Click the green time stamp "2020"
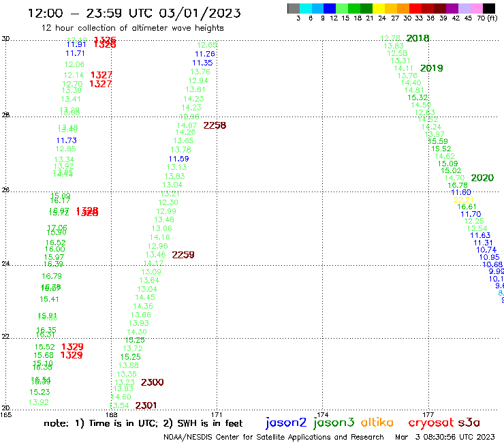 (x=482, y=178)
